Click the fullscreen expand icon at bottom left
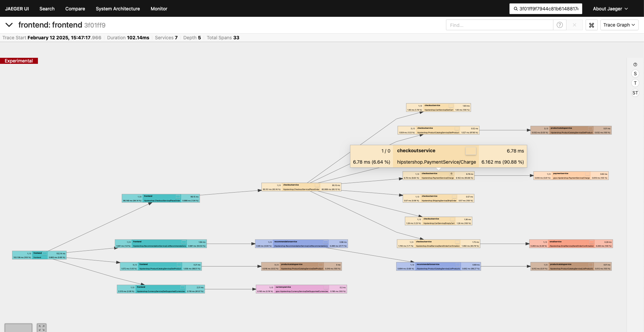Screen dimensions: 644x332 42,328
